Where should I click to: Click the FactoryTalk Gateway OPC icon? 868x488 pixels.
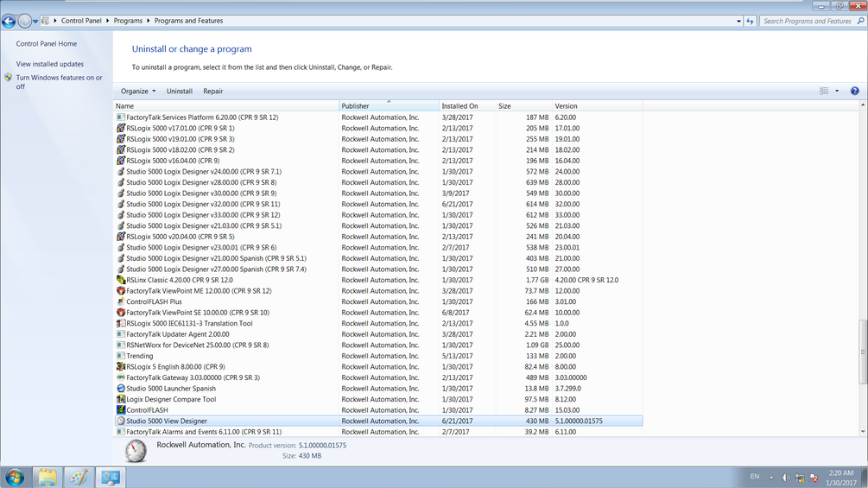121,377
